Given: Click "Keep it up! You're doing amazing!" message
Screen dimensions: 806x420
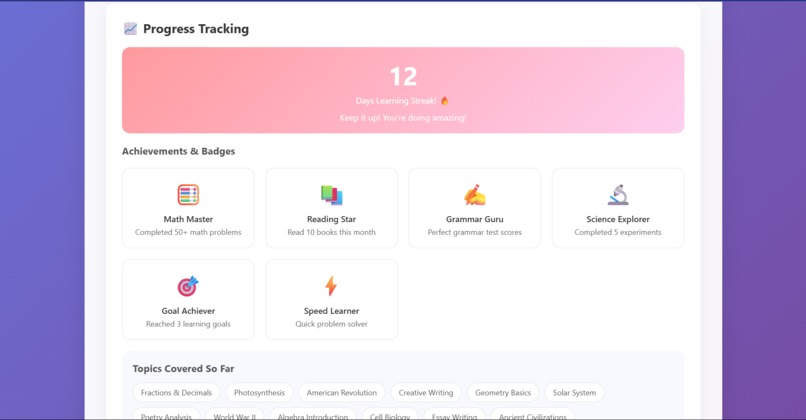Looking at the screenshot, I should click(x=403, y=118).
